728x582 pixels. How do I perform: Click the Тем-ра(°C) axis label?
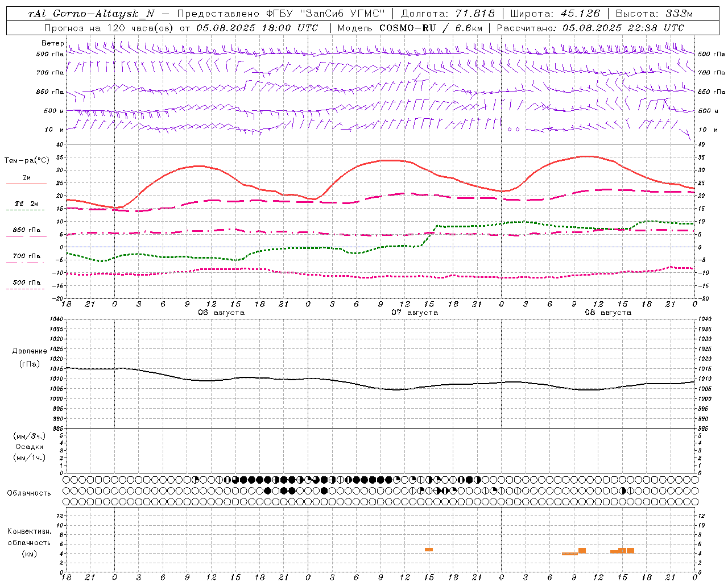(27, 161)
